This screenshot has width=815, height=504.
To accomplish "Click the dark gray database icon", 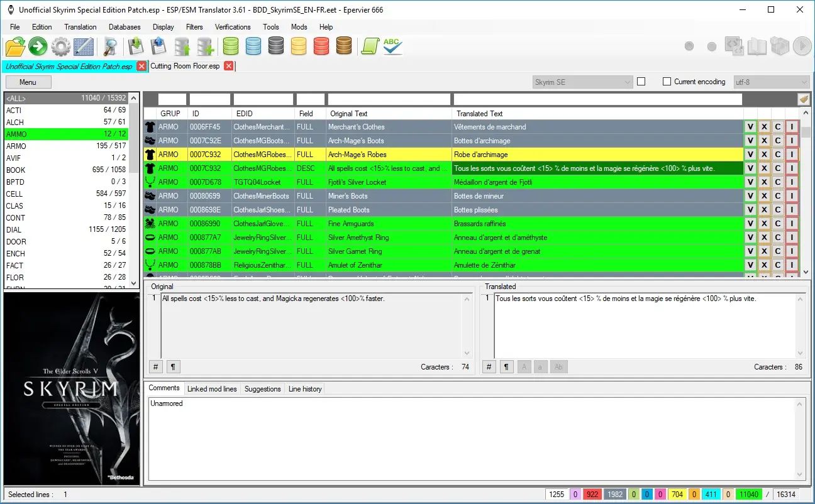I will (276, 46).
